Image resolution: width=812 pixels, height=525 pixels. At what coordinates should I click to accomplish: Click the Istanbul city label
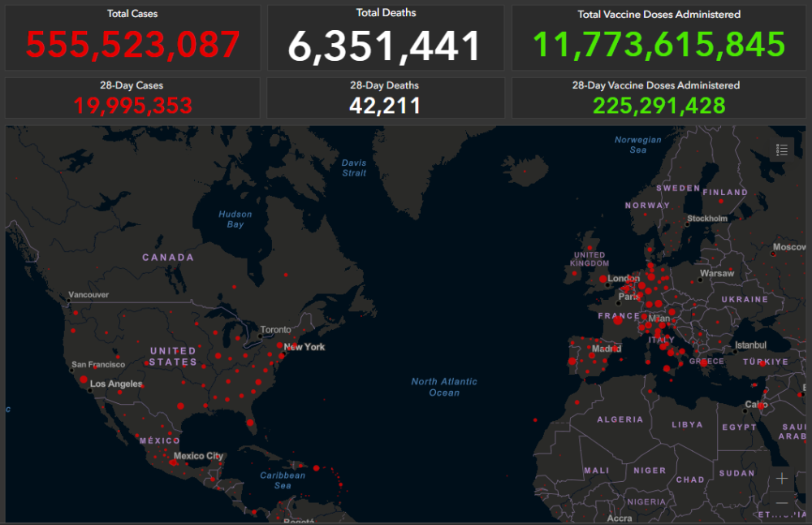750,345
